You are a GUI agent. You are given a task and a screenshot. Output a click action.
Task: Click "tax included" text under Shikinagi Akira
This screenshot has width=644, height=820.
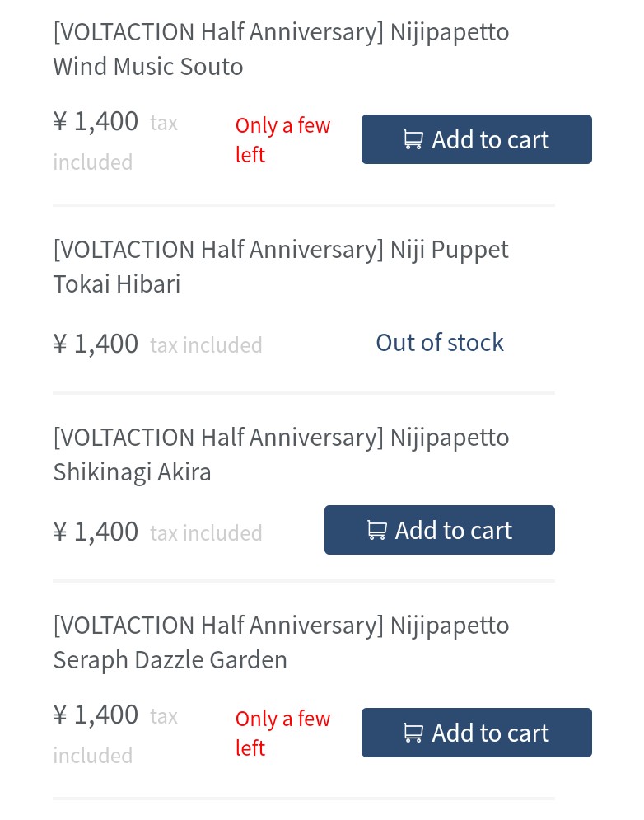[206, 534]
